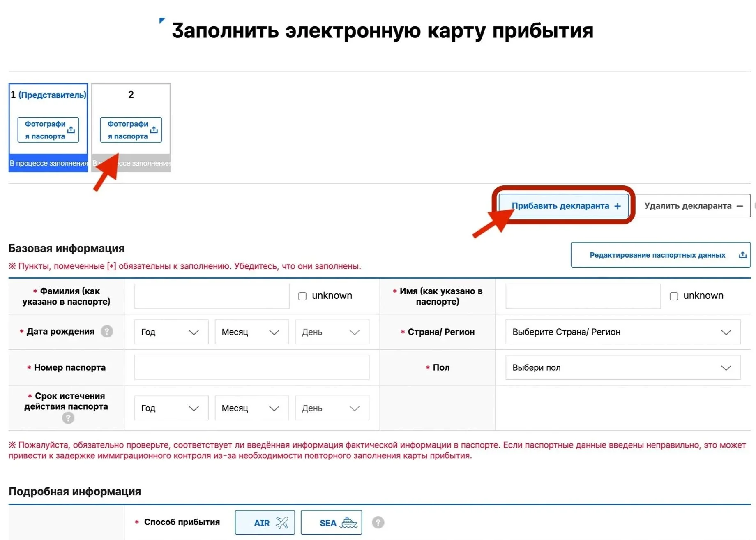Click upload icon in Редактирование паспортных данных
Viewport: 756px width, 540px height.
point(742,255)
